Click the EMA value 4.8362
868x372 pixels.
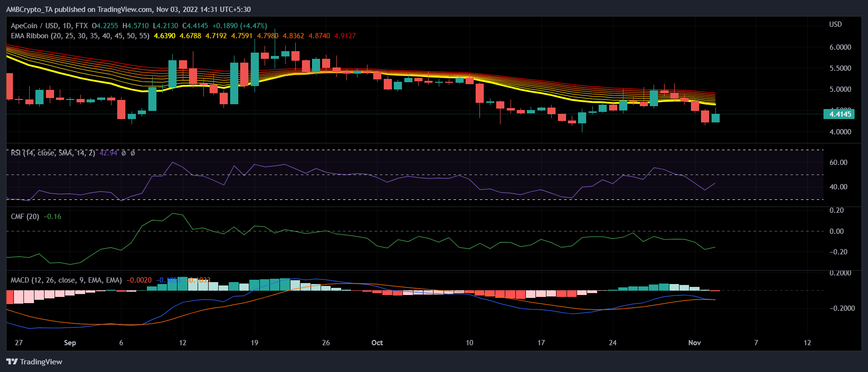point(293,36)
